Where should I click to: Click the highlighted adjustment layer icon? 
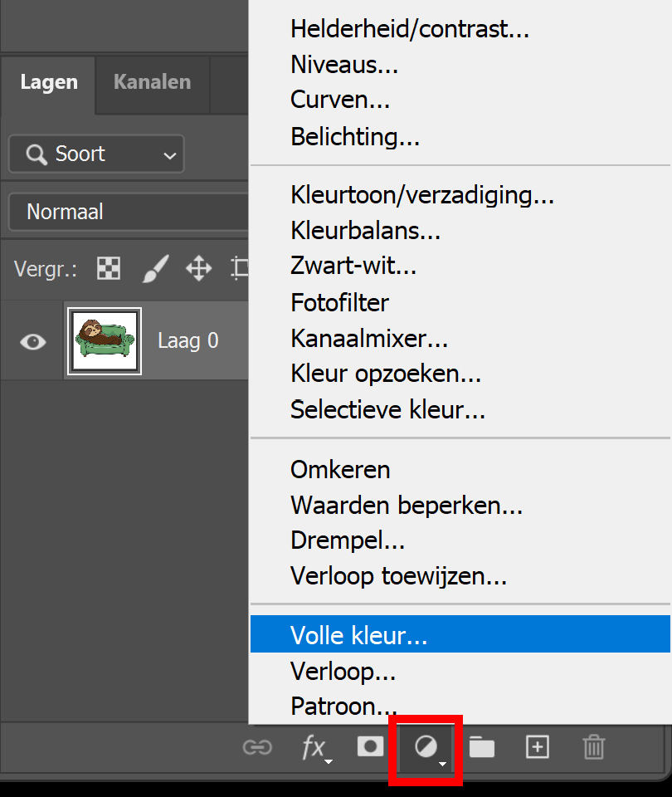[425, 747]
